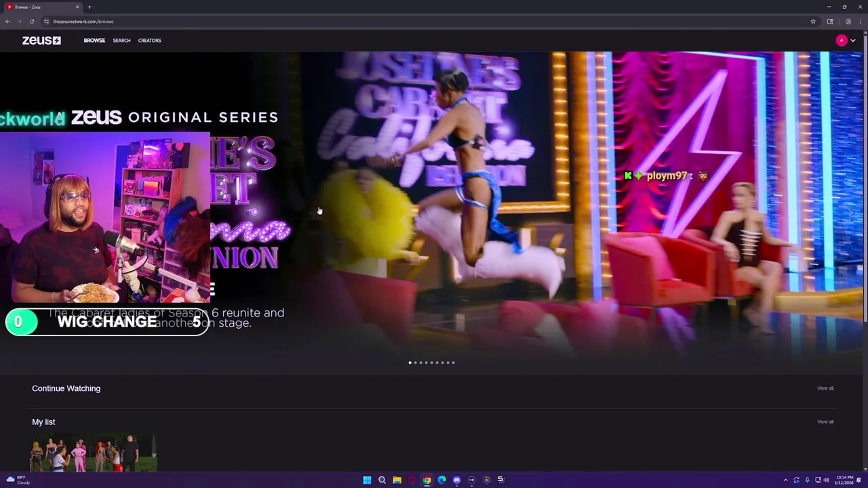This screenshot has height=488, width=868.
Task: Click the Continue Watching heading
Action: (x=66, y=388)
